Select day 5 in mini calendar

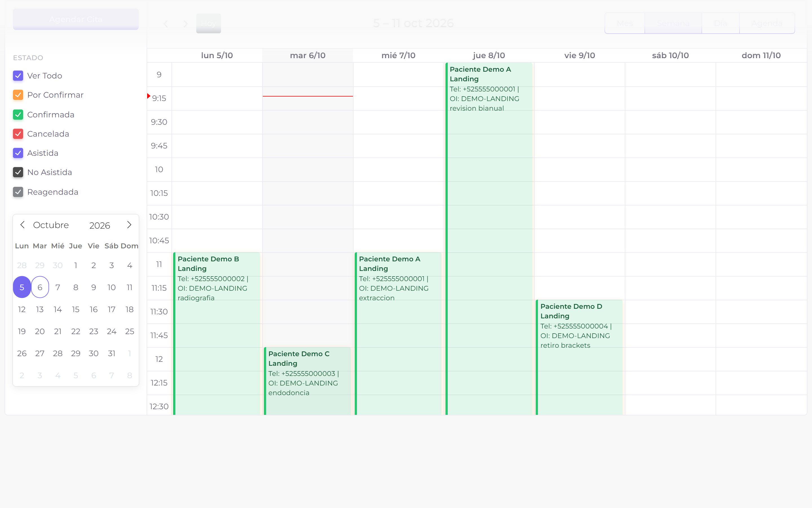22,287
